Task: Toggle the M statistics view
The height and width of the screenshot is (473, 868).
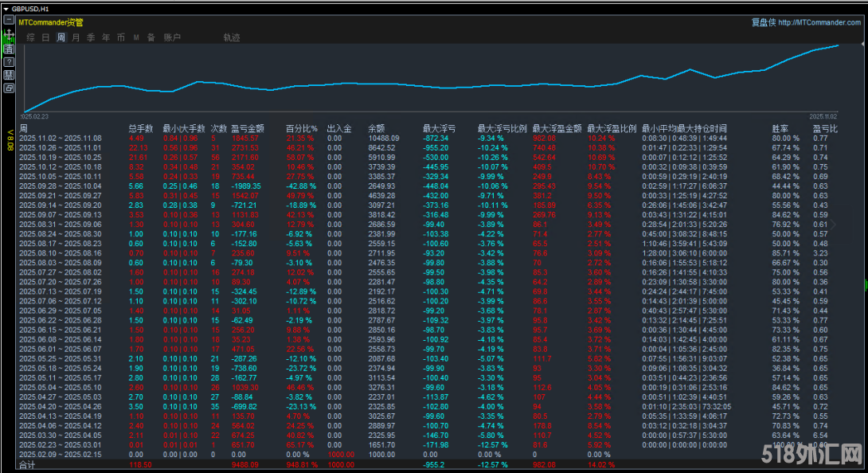Action: coord(135,37)
